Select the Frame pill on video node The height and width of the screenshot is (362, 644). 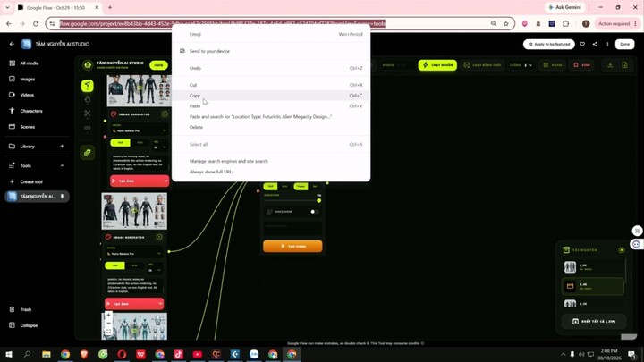[301, 186]
